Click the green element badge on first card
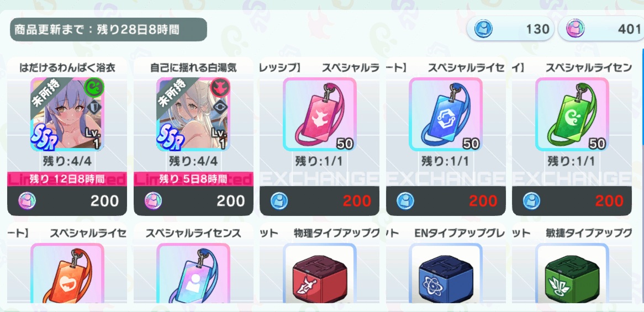 coord(95,87)
